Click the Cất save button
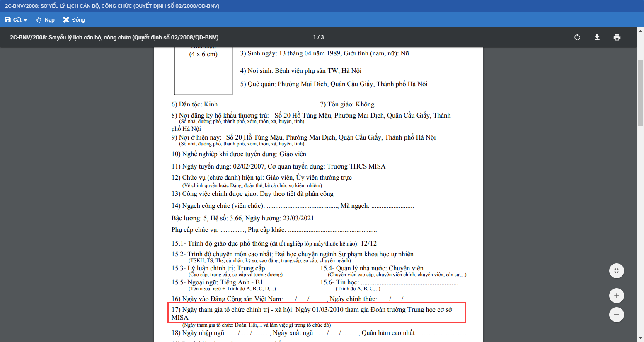 (13, 20)
